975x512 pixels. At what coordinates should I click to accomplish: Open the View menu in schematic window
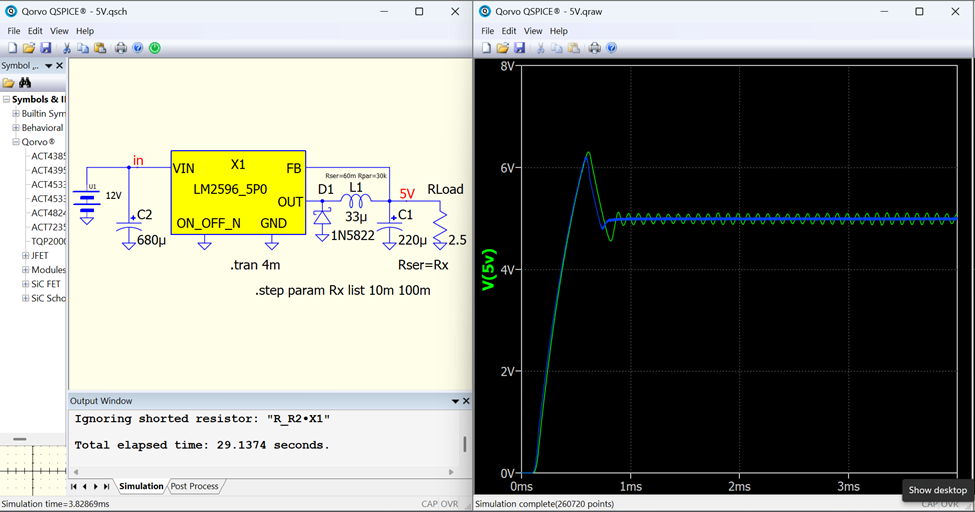coord(59,31)
